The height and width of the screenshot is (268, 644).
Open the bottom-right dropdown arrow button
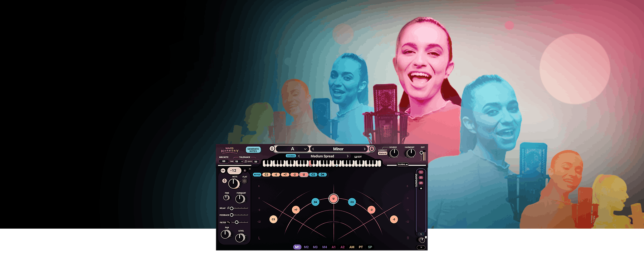click(421, 247)
